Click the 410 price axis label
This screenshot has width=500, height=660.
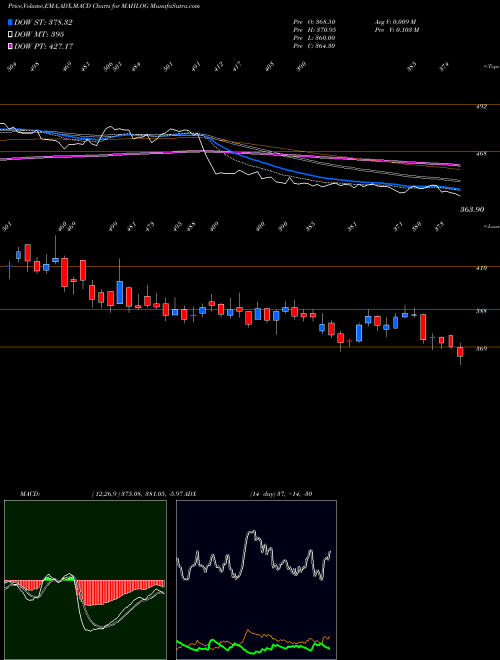tap(481, 268)
